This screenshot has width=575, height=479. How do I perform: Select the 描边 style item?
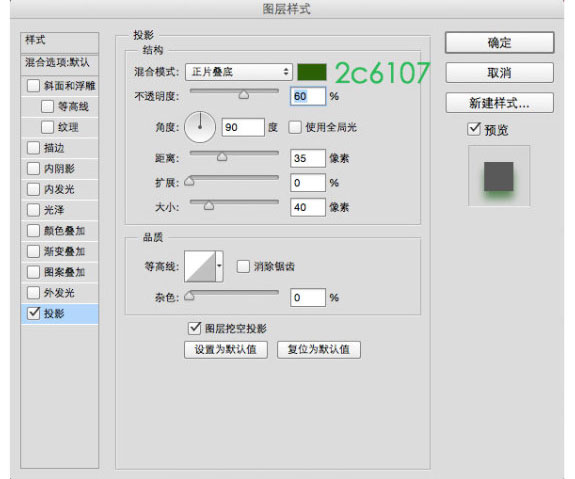coord(60,148)
